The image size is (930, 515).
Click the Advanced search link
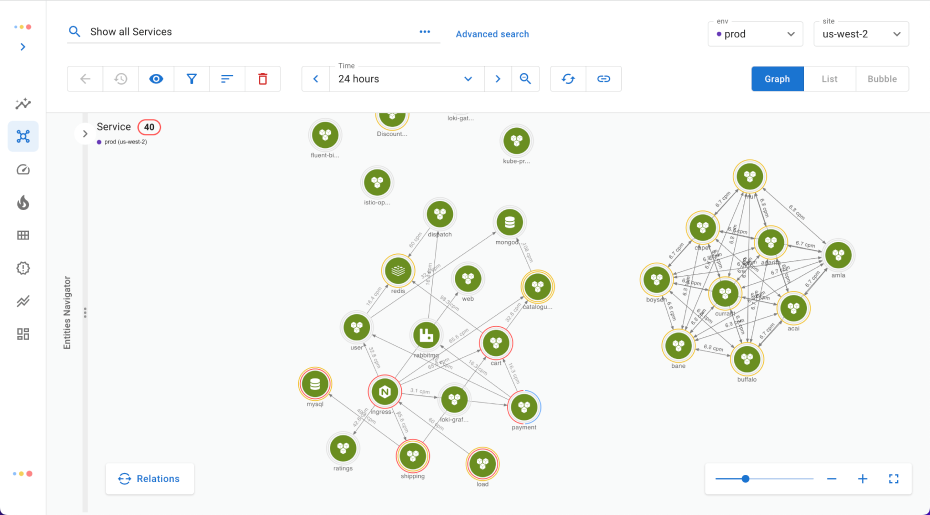click(492, 34)
